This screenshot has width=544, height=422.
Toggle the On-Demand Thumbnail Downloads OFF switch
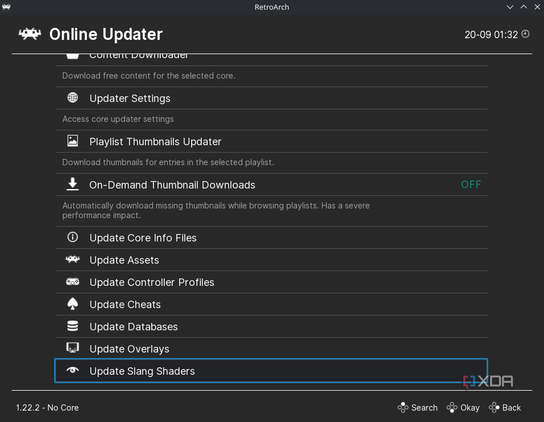pyautogui.click(x=471, y=184)
